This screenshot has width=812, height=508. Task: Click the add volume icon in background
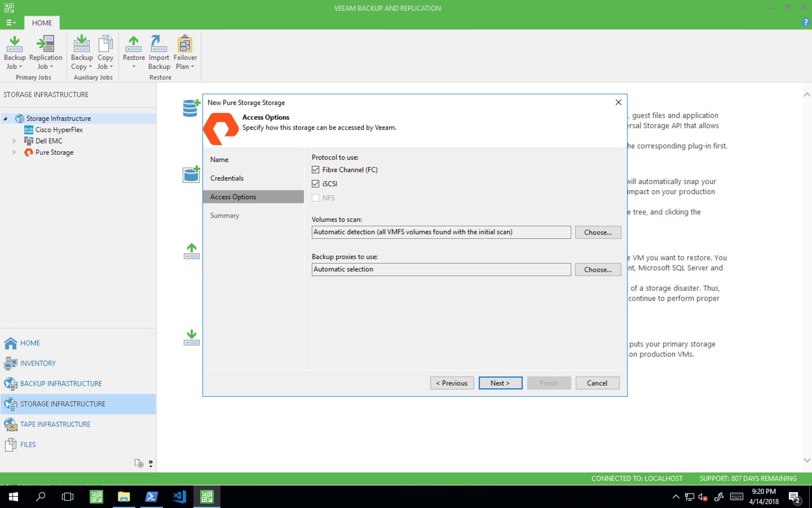click(191, 174)
